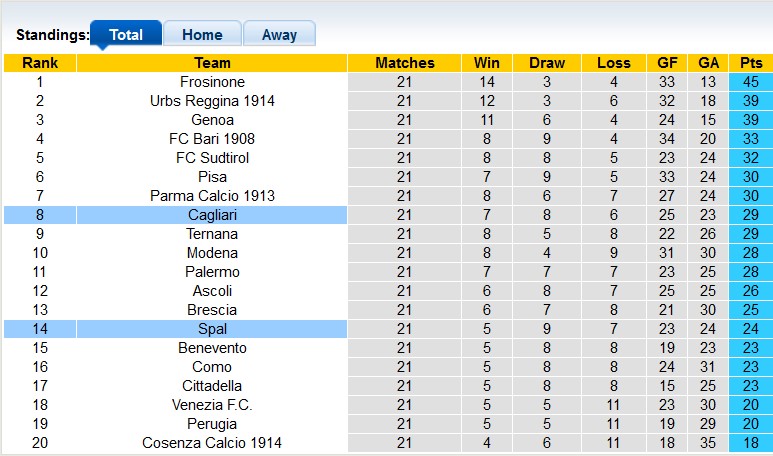
Task: Click the GF column header
Action: [667, 63]
